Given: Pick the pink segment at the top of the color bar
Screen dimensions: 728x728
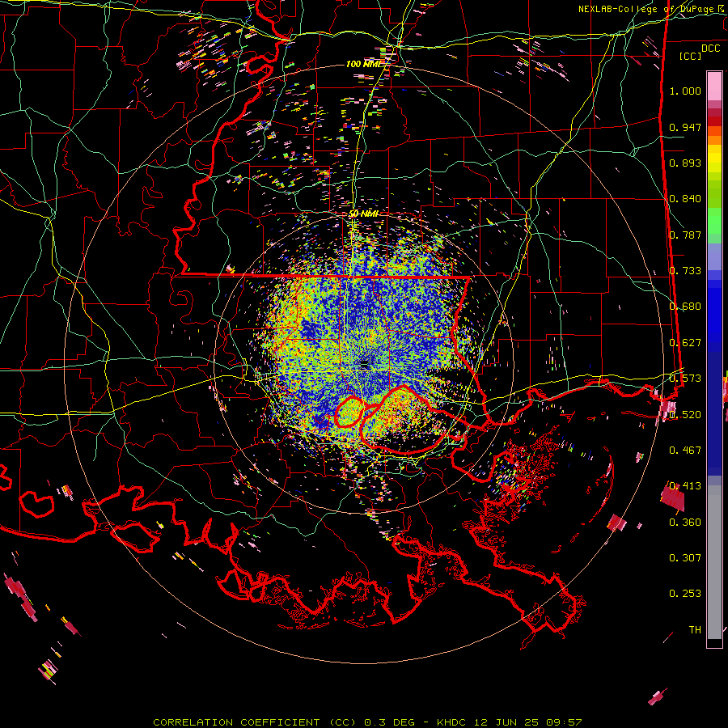Looking at the screenshot, I should (714, 87).
